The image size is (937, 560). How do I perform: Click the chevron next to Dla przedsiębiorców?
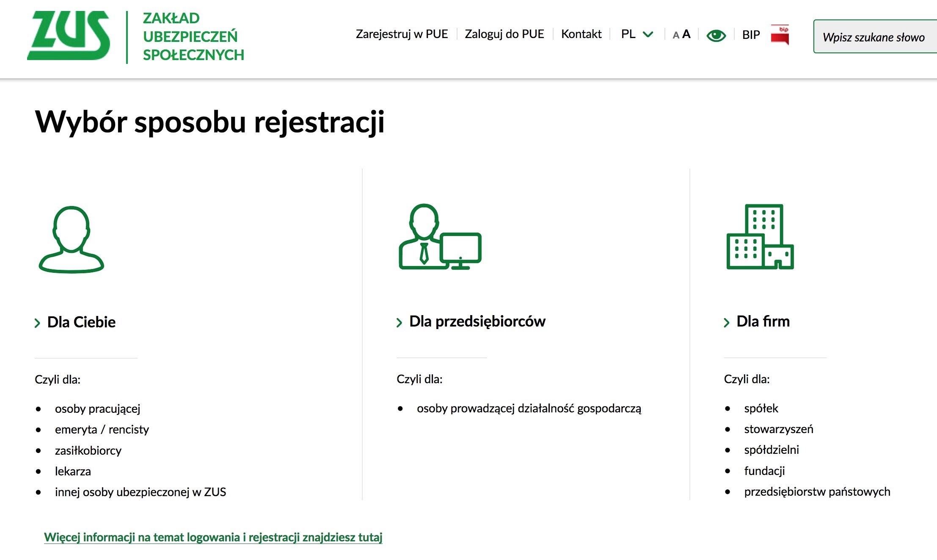pyautogui.click(x=399, y=323)
